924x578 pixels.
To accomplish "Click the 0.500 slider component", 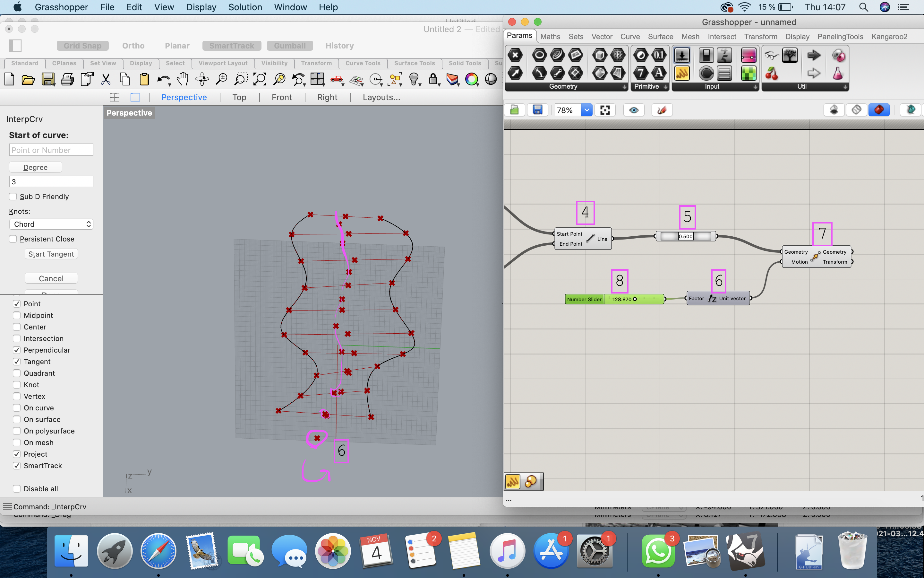I will (686, 236).
